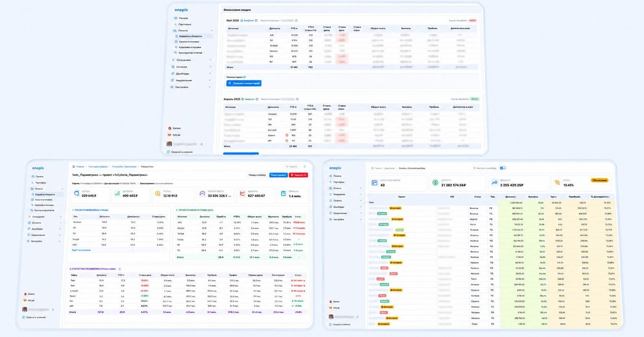Toggle the switch beside Настроить дашборд
The height and width of the screenshot is (337, 644).
click(503, 168)
